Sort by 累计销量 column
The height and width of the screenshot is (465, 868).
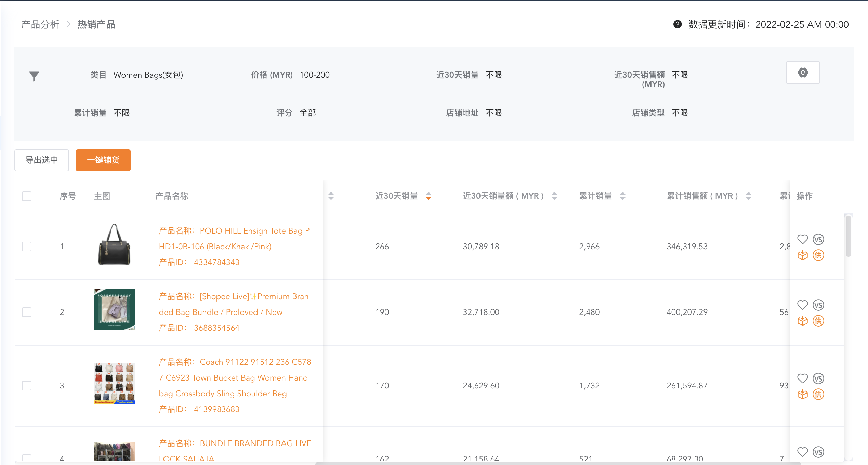tap(623, 196)
